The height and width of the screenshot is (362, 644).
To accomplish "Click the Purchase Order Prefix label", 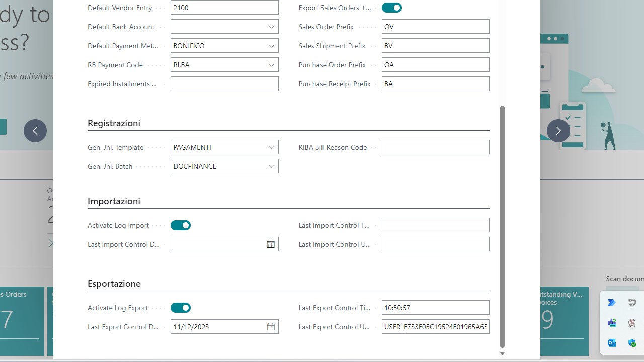I will 333,65.
